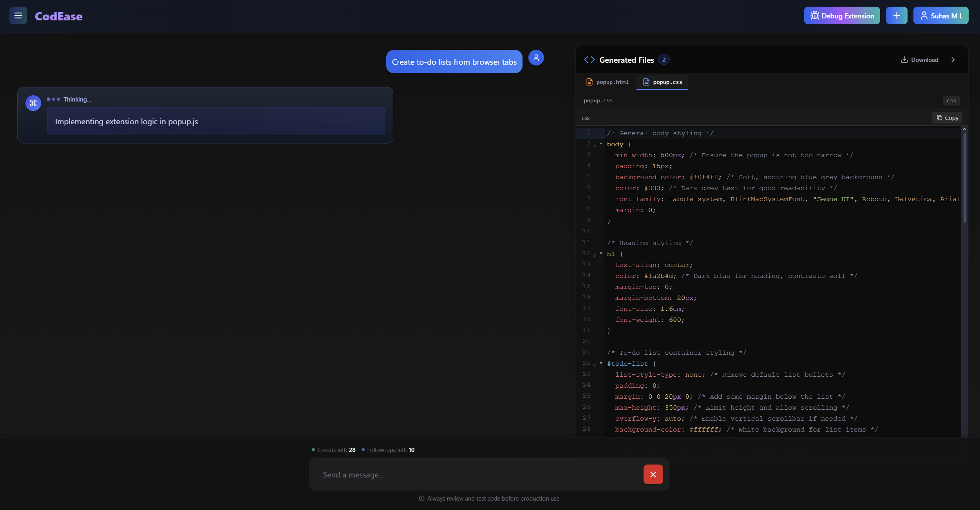The width and height of the screenshot is (980, 510).
Task: Click the Debug Extension bug button
Action: (x=842, y=16)
